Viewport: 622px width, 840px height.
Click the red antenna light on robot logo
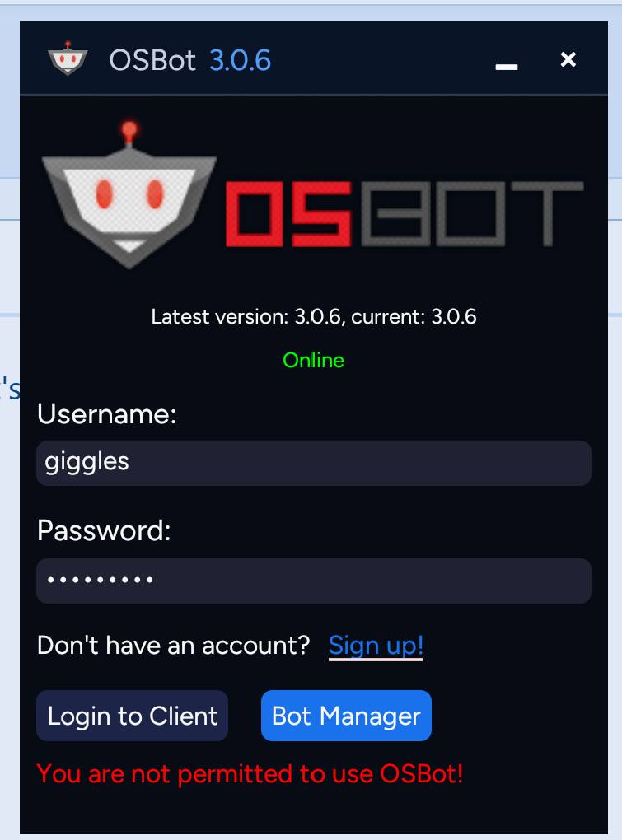(x=129, y=130)
